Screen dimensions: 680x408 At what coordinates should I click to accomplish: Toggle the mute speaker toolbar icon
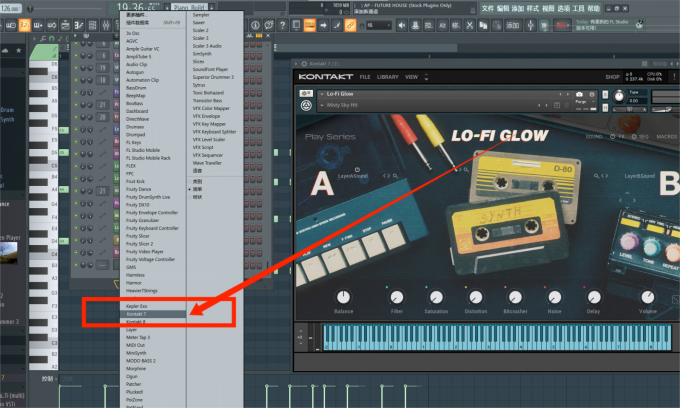[x=402, y=26]
